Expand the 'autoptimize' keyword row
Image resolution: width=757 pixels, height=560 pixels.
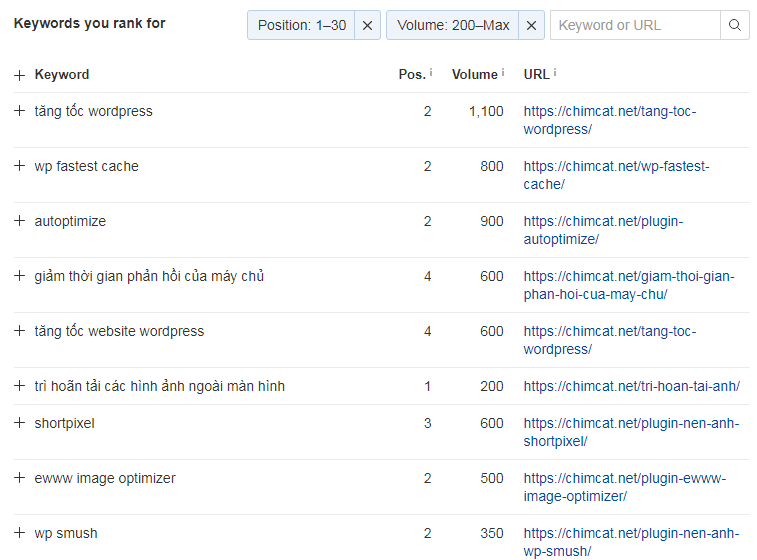pyautogui.click(x=19, y=221)
